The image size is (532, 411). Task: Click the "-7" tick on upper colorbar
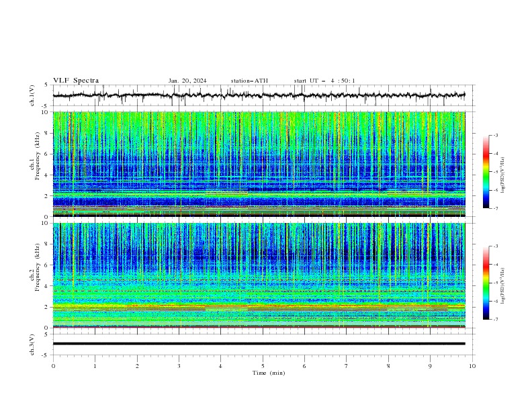[x=496, y=208]
